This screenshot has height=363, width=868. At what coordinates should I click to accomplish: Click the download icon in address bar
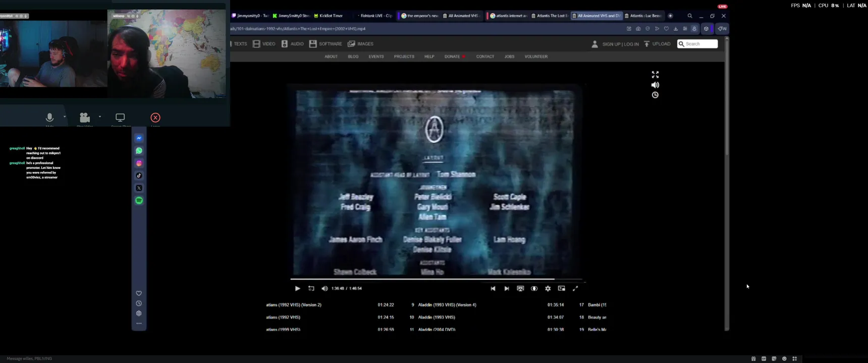pyautogui.click(x=676, y=29)
